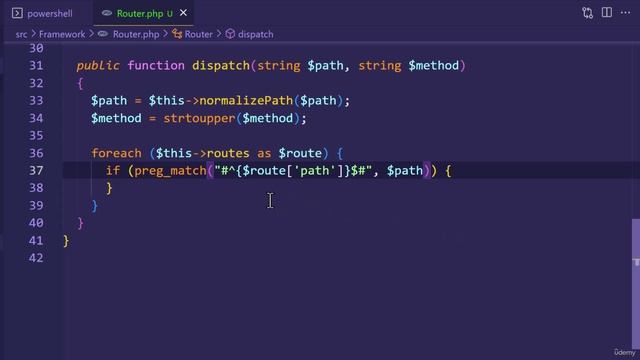The width and height of the screenshot is (640, 360).
Task: Open the More Actions ellipsis menu
Action: [x=625, y=13]
